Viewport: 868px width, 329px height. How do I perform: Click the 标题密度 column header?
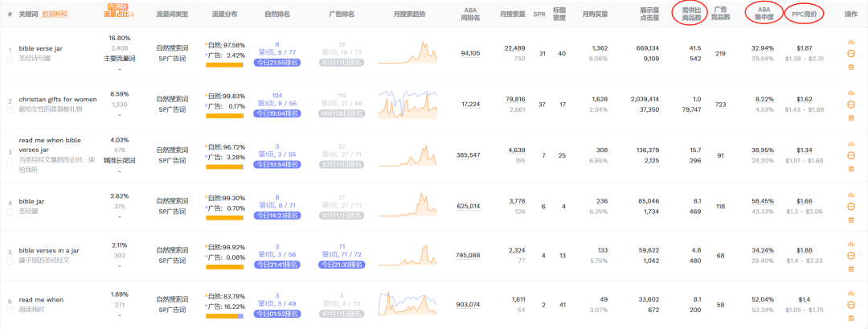pyautogui.click(x=559, y=14)
